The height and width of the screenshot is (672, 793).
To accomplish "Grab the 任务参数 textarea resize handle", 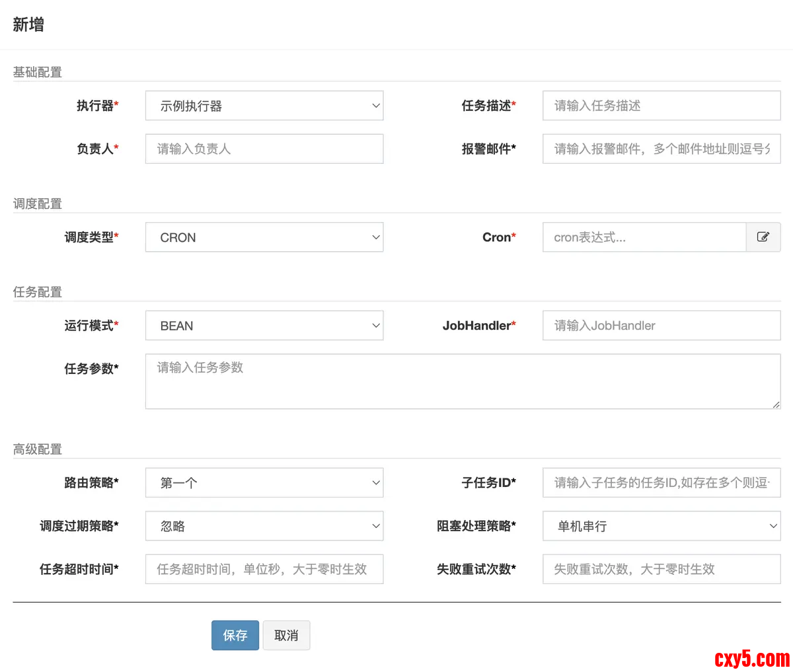I will (x=776, y=404).
